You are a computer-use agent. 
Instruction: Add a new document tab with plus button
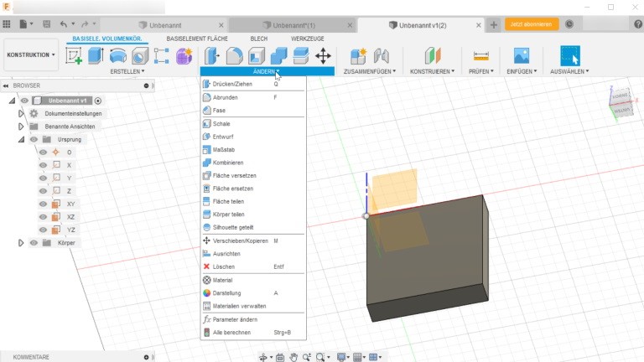tap(494, 25)
